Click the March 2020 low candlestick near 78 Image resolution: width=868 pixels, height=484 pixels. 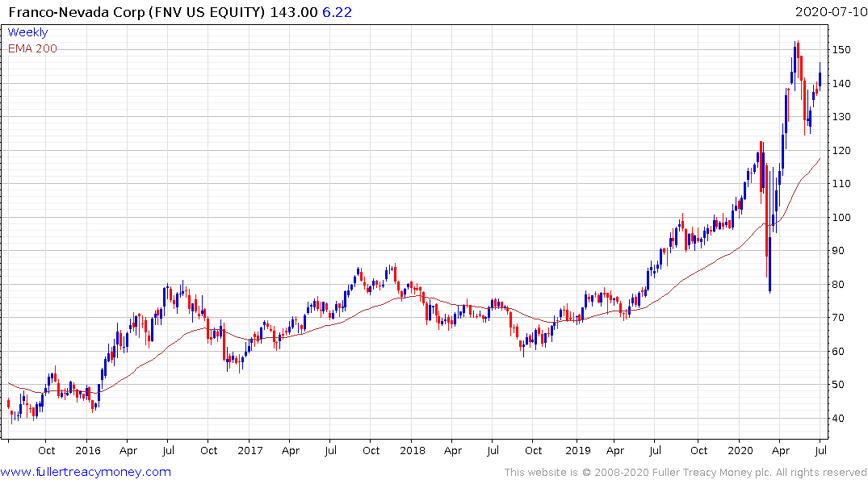click(x=770, y=232)
